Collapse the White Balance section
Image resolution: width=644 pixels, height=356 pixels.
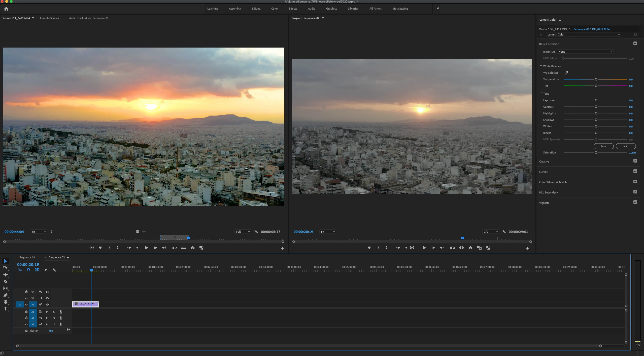pos(541,66)
